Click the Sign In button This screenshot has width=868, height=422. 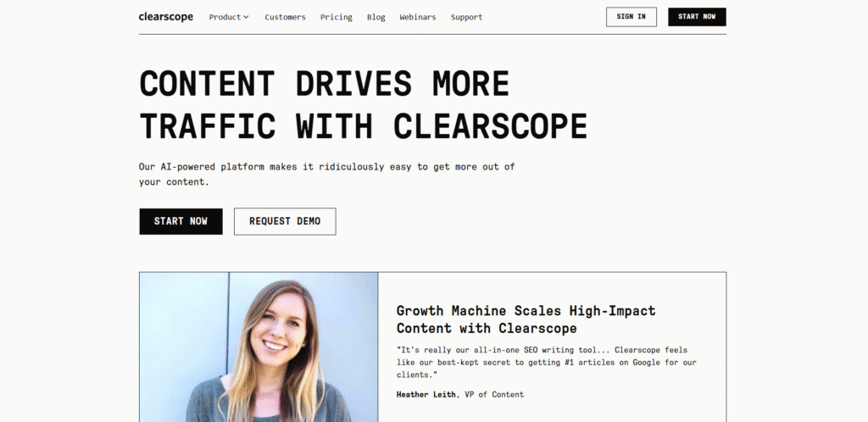tap(631, 17)
